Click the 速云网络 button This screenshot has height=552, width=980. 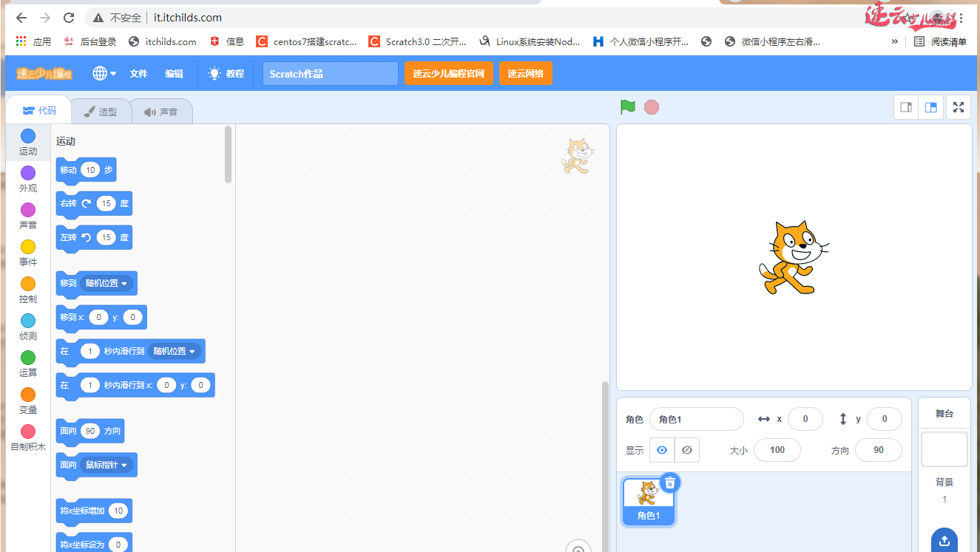526,73
